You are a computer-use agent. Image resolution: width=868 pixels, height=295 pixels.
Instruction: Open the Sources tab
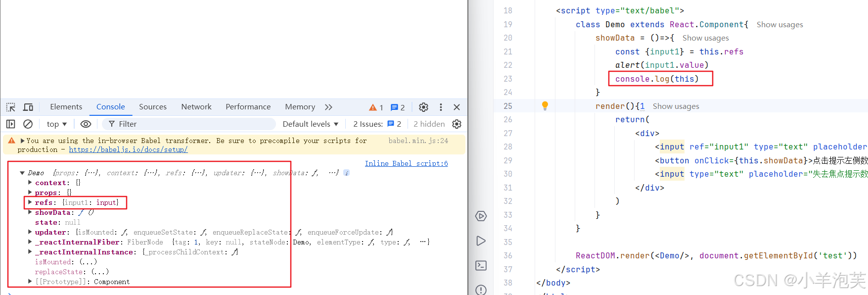point(153,107)
